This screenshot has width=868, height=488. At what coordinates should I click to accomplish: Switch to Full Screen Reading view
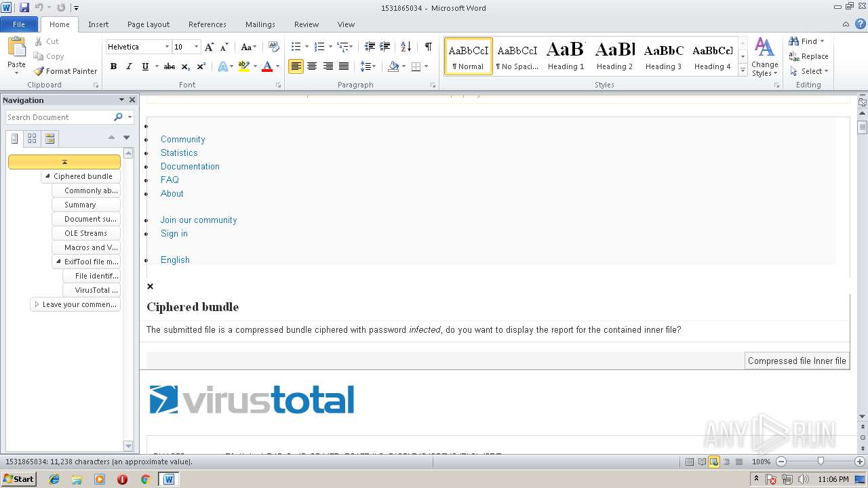pyautogui.click(x=701, y=462)
